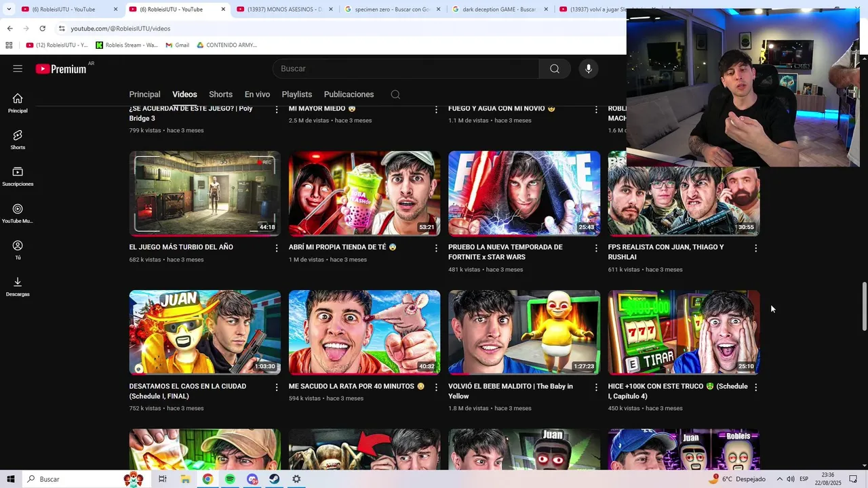This screenshot has height=488, width=868.
Task: Open Spotify from the taskbar
Action: (x=230, y=479)
